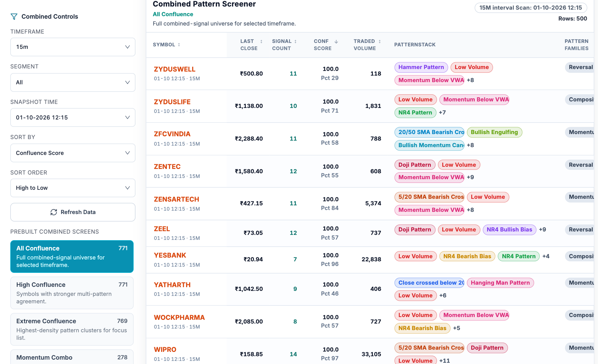Click YESBANK traded volume 22,838
598x364 pixels.
(371, 259)
